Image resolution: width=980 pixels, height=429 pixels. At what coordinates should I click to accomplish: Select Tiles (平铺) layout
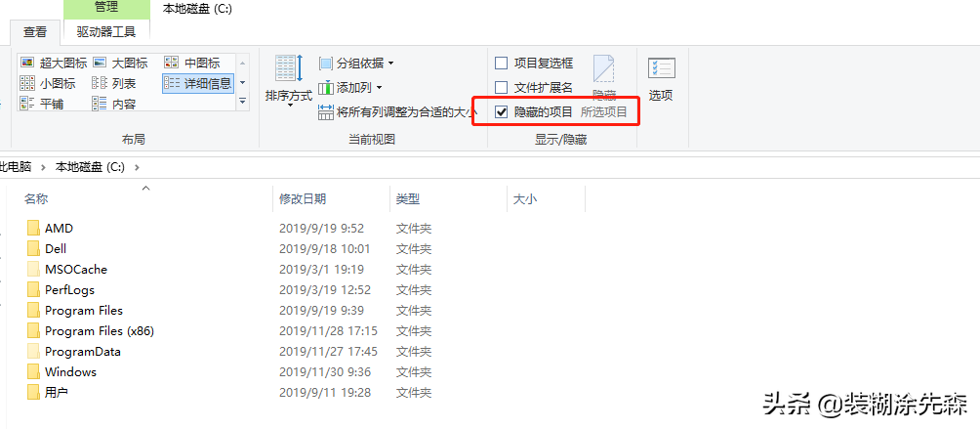click(41, 104)
